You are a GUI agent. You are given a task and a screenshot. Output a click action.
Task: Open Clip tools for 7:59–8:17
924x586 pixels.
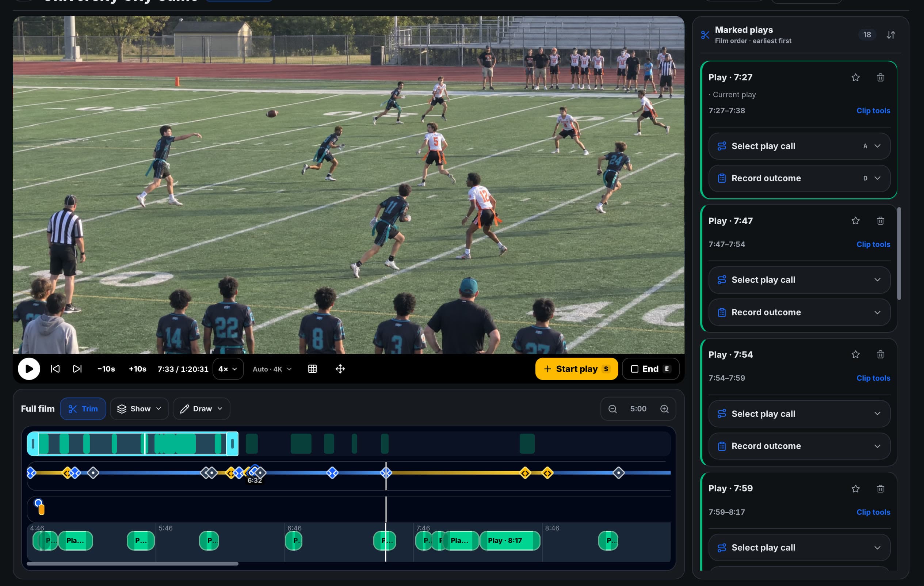coord(873,512)
